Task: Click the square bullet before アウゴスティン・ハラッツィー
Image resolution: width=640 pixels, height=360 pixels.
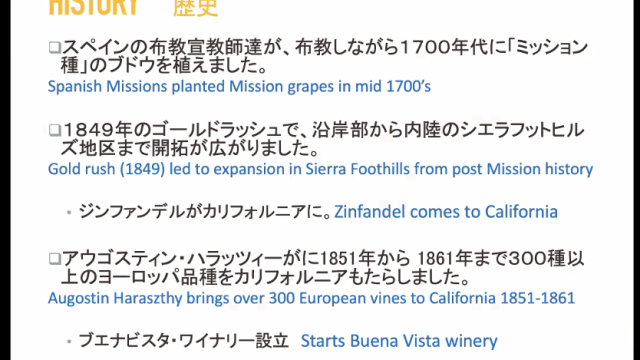Action: click(55, 259)
